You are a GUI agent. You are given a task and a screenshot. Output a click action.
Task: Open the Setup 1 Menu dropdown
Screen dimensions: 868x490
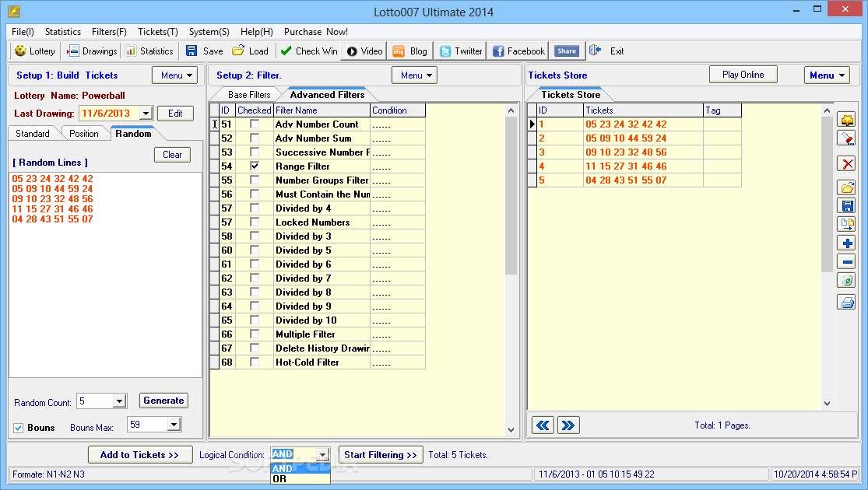pyautogui.click(x=175, y=75)
